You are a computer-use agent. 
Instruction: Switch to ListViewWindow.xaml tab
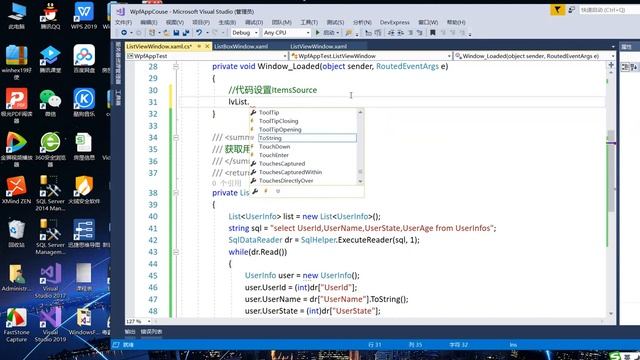[318, 46]
